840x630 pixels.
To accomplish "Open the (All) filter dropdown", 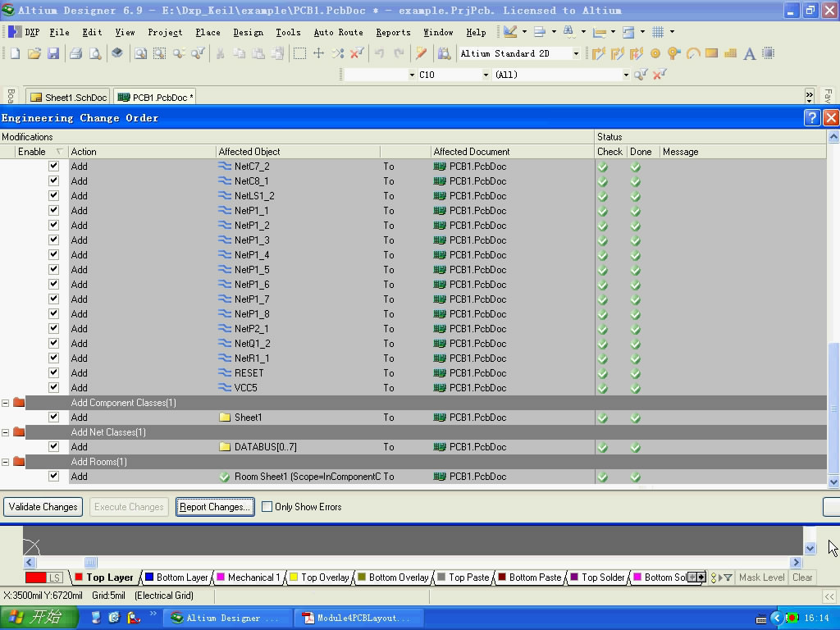I will coord(626,75).
